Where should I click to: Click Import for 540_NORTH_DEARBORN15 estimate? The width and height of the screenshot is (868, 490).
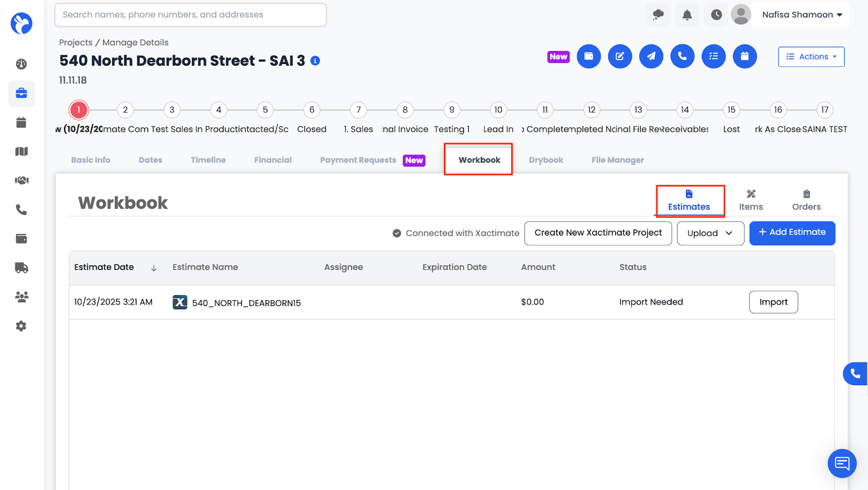pos(773,302)
